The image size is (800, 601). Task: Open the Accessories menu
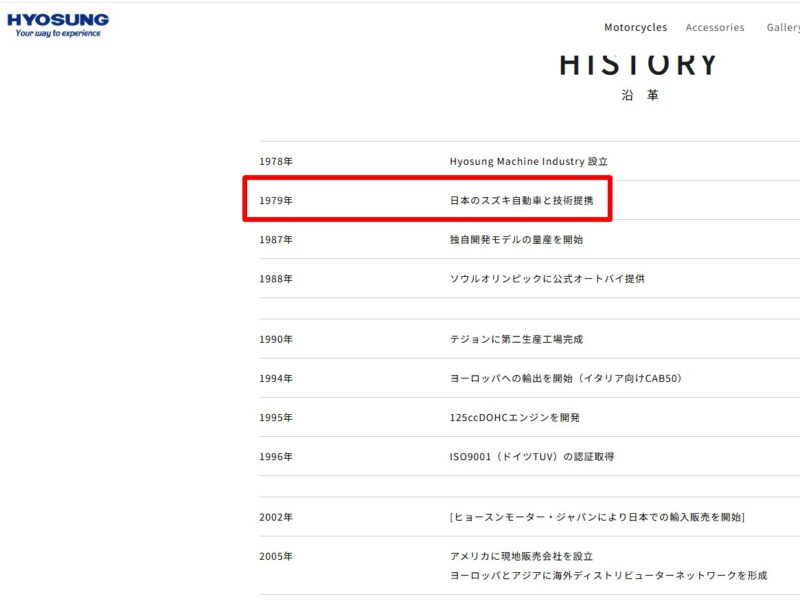click(715, 28)
